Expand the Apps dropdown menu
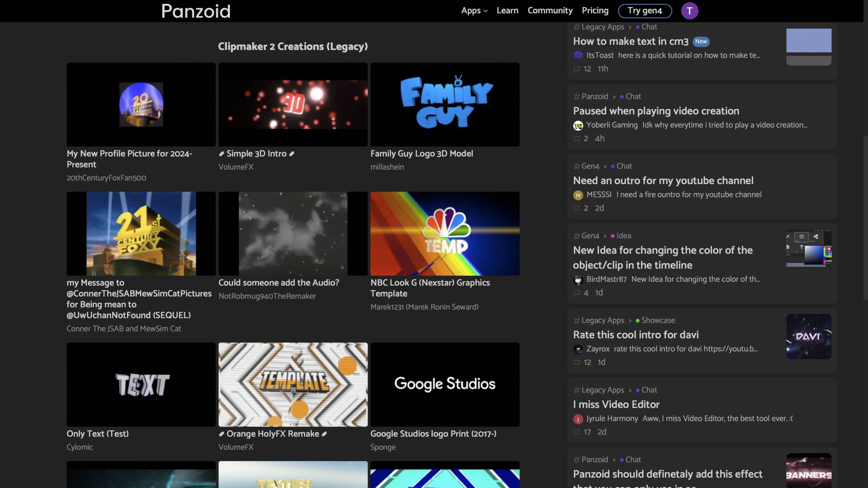 474,11
